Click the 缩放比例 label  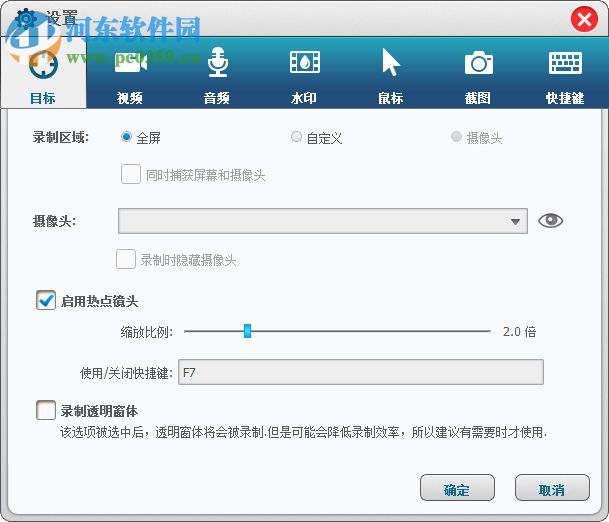(x=146, y=332)
